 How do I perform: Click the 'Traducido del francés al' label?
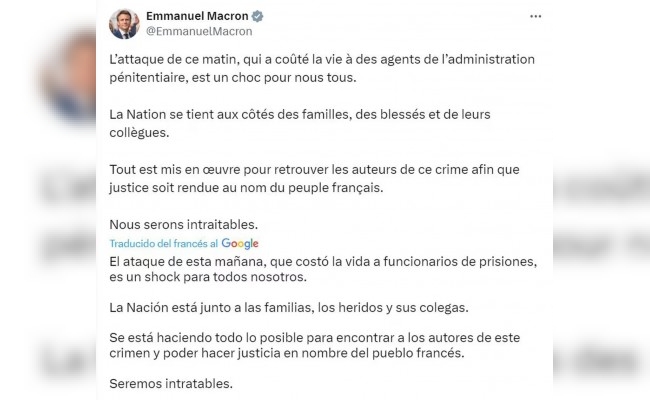point(164,243)
